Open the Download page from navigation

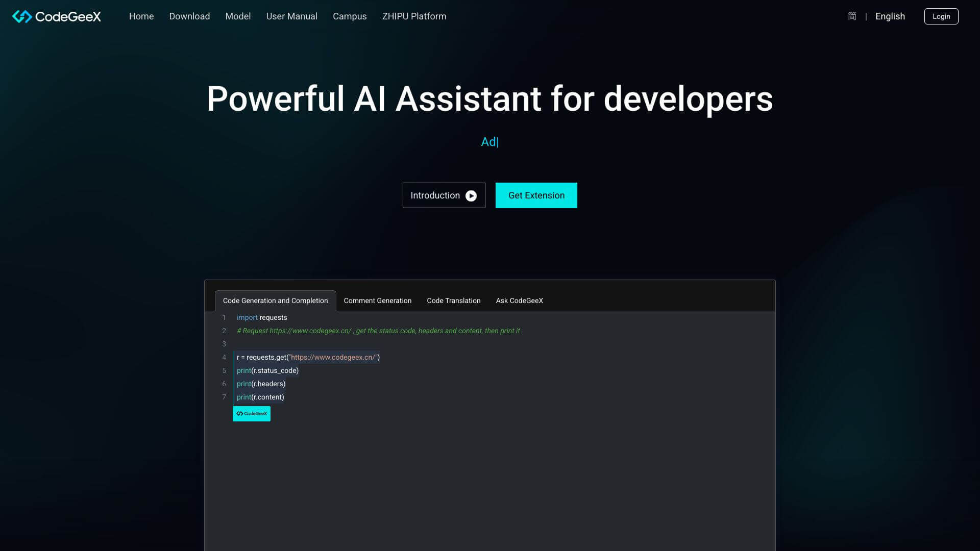189,16
